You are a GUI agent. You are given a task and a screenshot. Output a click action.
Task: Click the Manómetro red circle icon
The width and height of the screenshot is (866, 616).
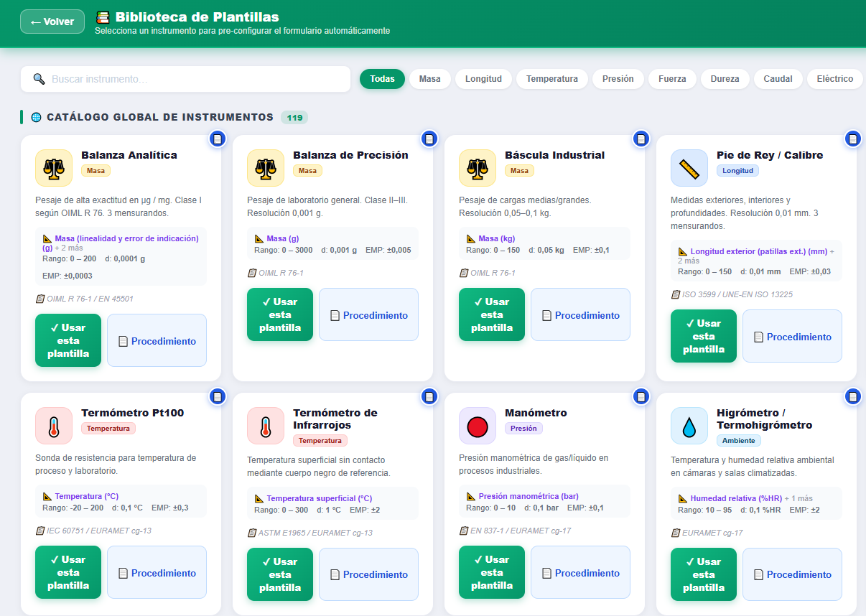coord(478,426)
